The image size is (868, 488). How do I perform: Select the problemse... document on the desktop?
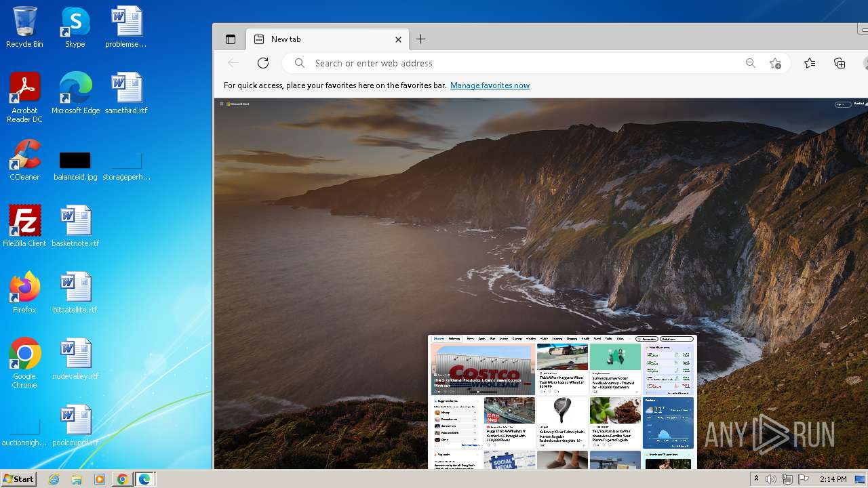(126, 27)
